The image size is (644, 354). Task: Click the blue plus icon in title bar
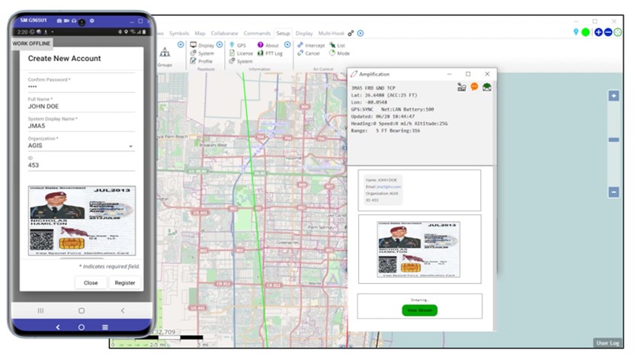tap(598, 32)
